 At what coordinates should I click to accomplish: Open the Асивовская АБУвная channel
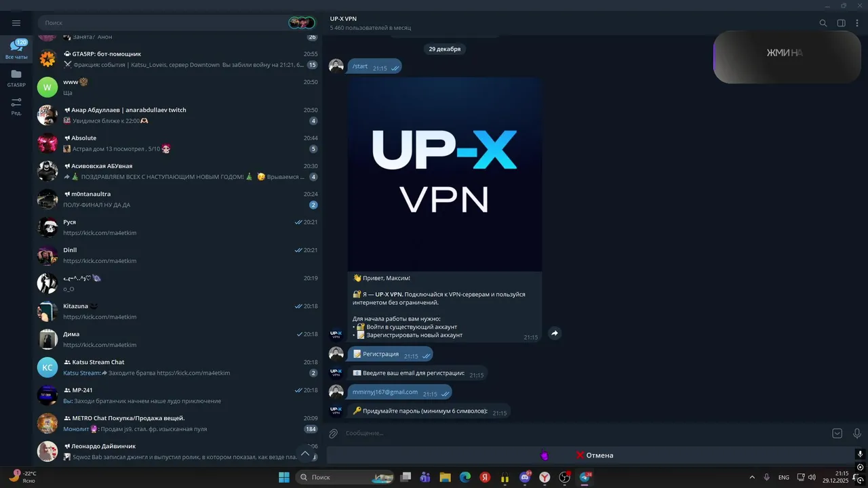click(177, 171)
